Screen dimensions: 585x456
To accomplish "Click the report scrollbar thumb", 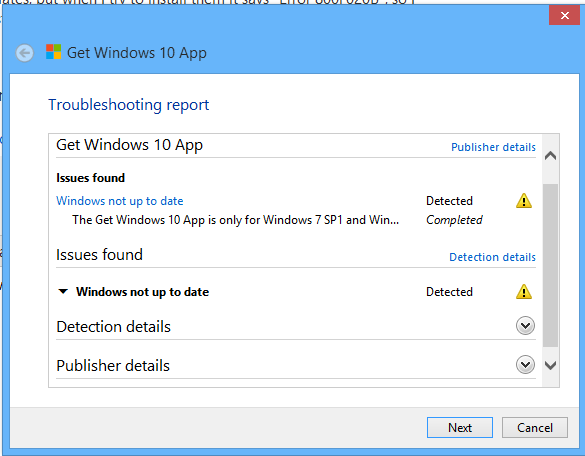I will tap(550, 265).
